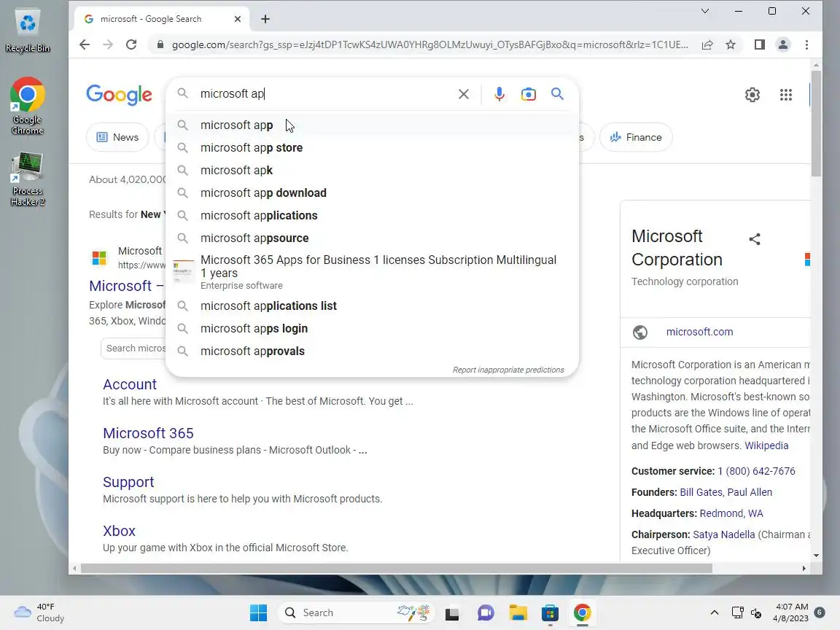This screenshot has width=840, height=630.
Task: Click the horizontal scrollbar
Action: click(397, 569)
